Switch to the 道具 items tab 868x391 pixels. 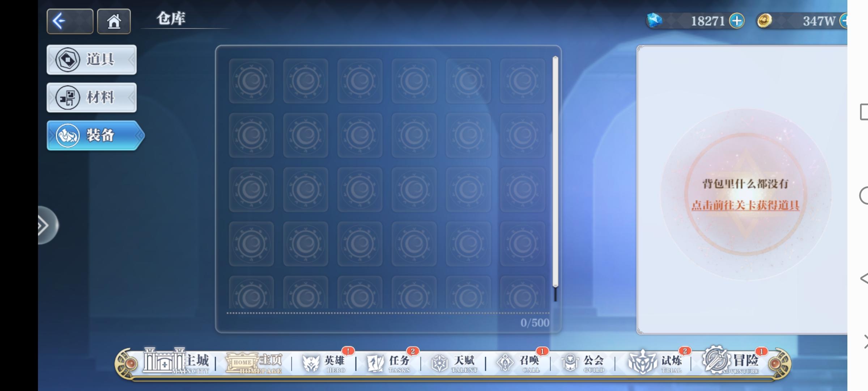pos(92,60)
